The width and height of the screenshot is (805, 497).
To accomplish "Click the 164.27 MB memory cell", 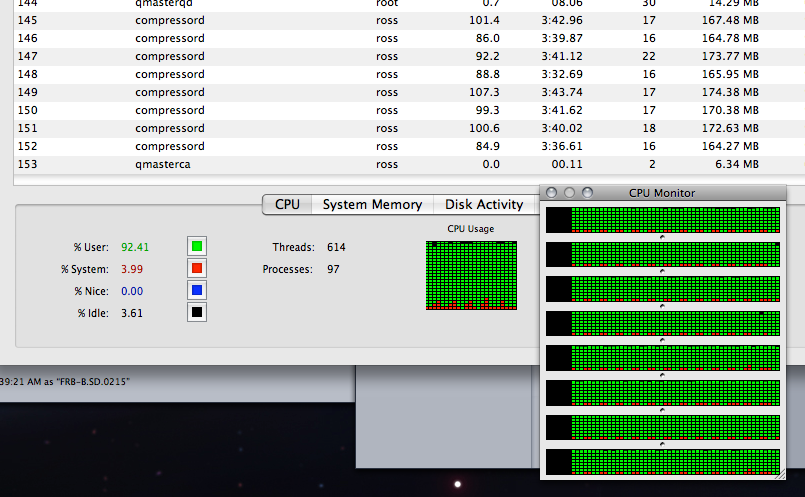I will coord(730,146).
